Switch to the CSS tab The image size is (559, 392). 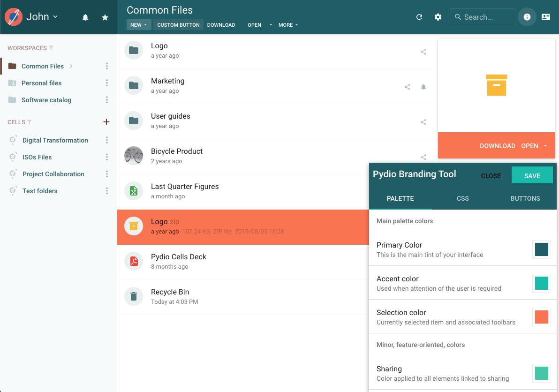coord(463,198)
